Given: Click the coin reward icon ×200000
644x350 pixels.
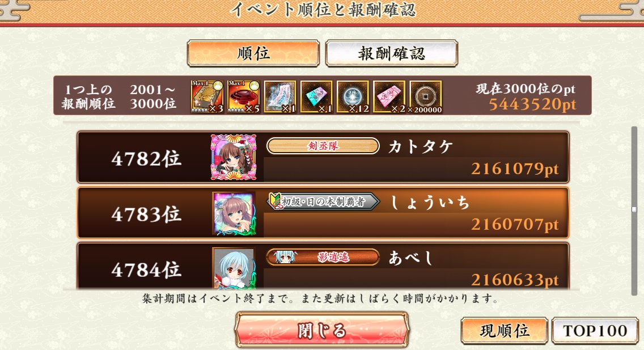Looking at the screenshot, I should [426, 96].
